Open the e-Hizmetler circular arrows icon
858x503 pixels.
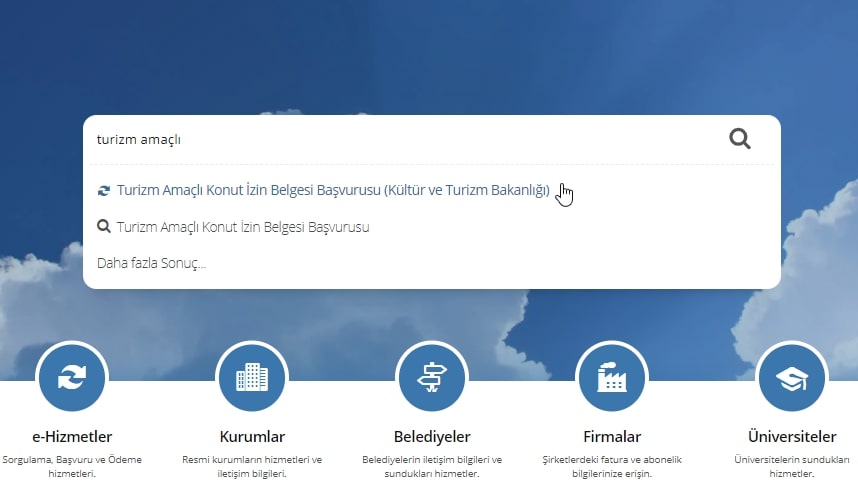(72, 378)
